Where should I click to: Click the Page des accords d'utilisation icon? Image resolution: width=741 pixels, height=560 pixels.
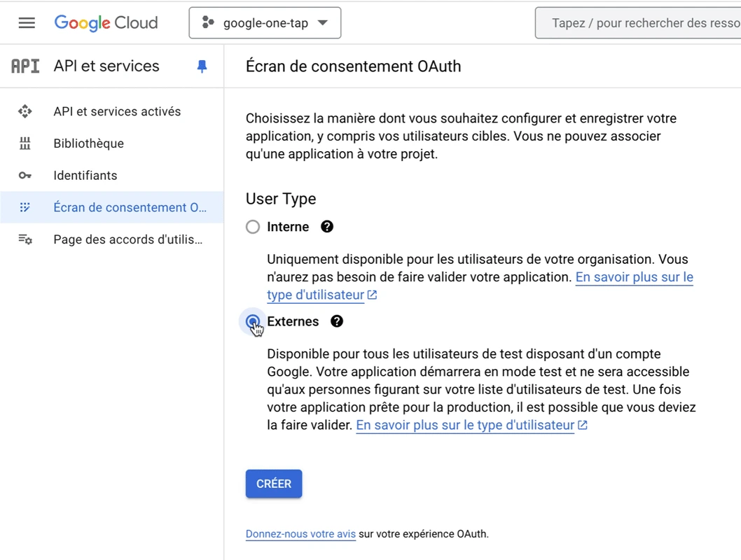click(x=25, y=239)
